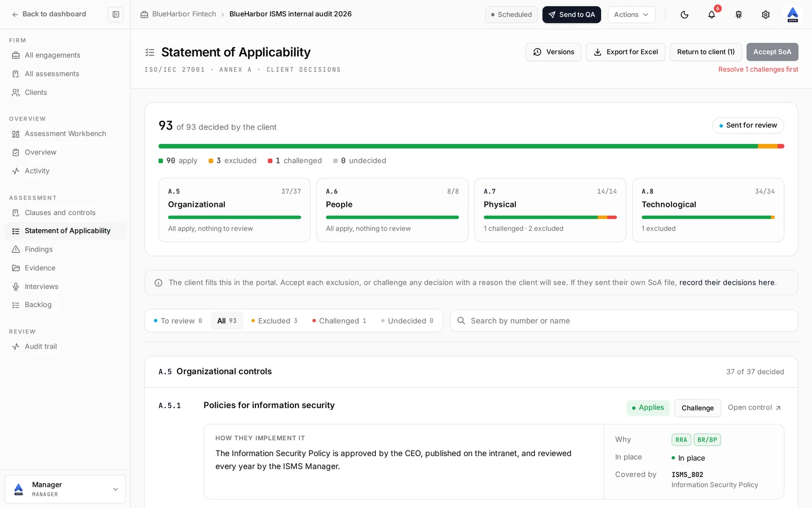Viewport: 812px width, 508px height.
Task: Open Evidence page
Action: coord(65,268)
